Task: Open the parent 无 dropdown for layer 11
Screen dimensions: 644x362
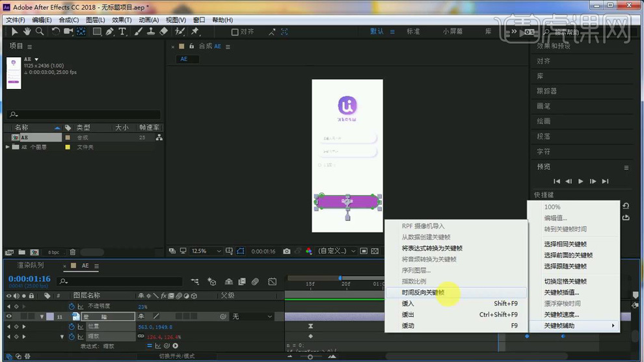Action: point(252,317)
